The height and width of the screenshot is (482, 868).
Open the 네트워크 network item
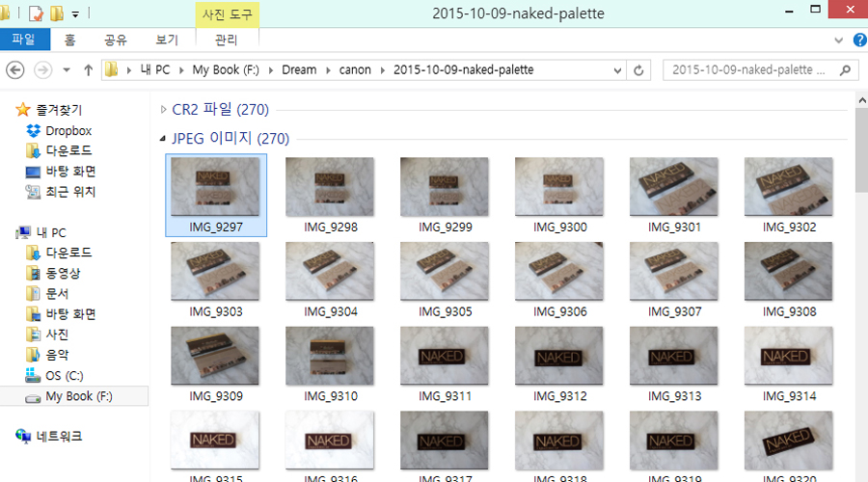click(x=59, y=436)
